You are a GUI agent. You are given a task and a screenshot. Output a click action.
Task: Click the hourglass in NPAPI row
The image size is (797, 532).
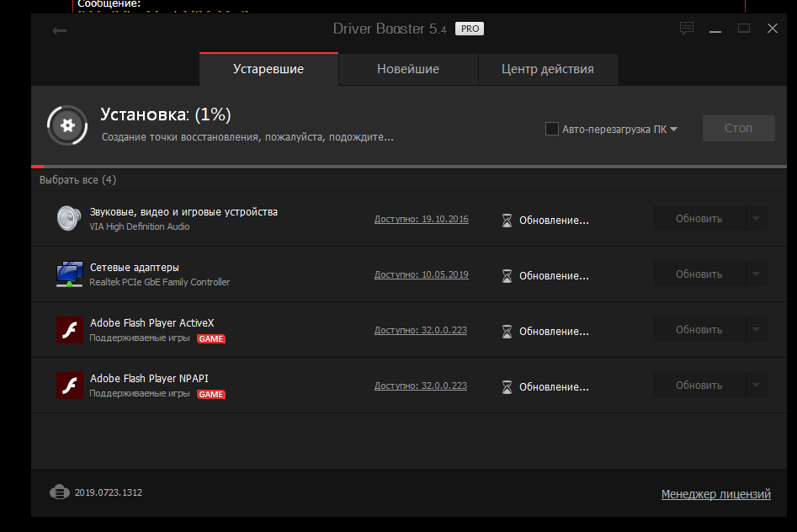tap(507, 387)
